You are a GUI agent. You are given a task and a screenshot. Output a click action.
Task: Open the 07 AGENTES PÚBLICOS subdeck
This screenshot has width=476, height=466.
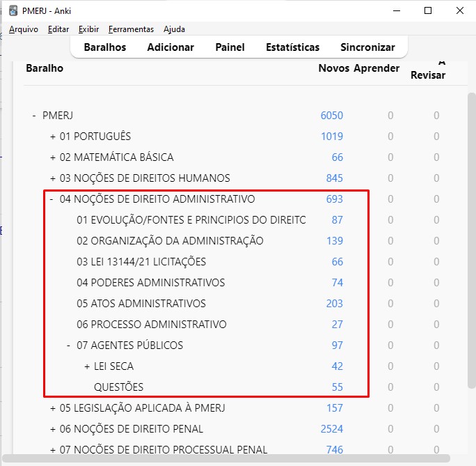click(130, 345)
